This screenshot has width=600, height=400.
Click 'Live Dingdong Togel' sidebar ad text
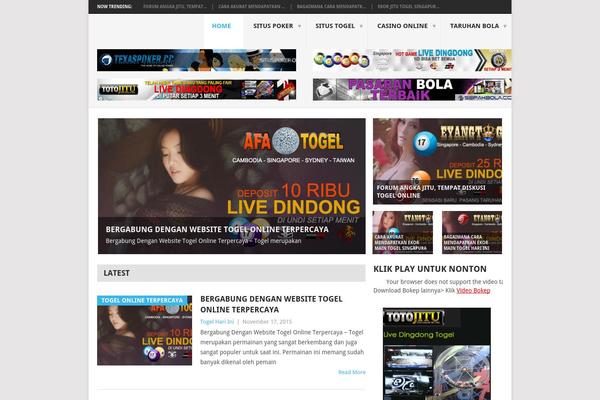click(419, 335)
